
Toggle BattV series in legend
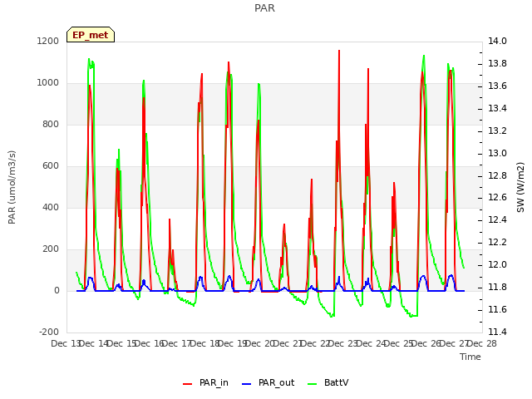[328, 382]
